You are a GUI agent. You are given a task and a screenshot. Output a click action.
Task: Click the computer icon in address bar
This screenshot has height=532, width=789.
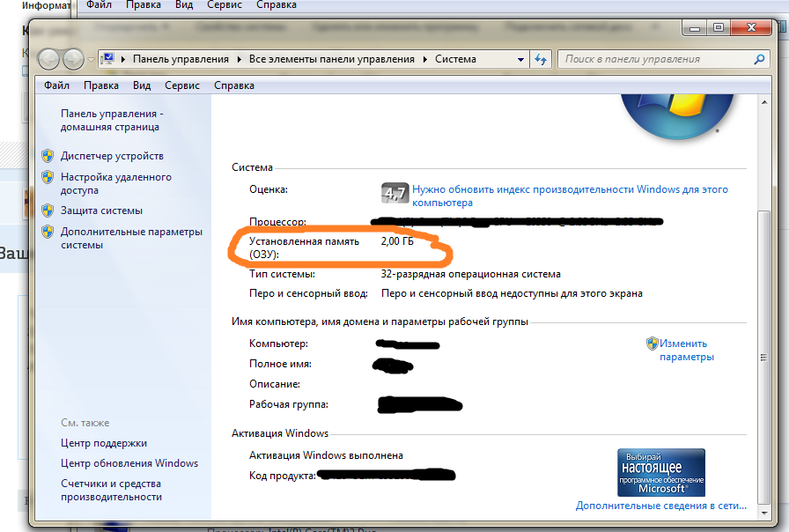[x=107, y=59]
